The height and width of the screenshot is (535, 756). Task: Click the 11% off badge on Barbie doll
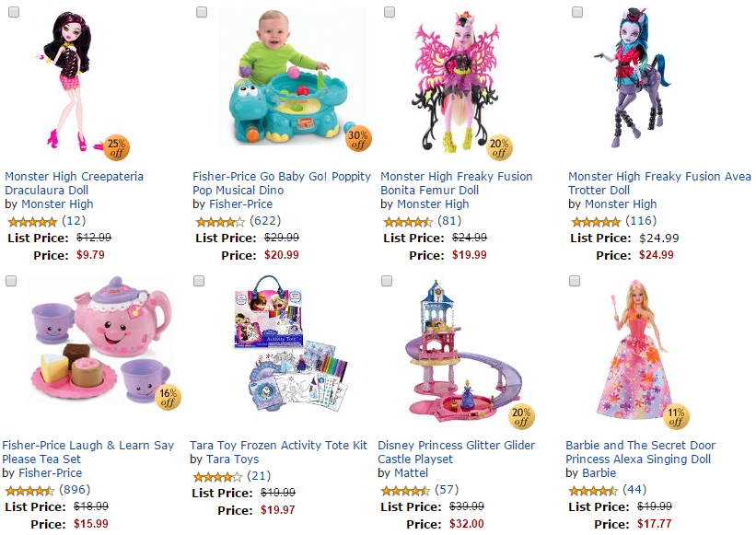coord(677,416)
